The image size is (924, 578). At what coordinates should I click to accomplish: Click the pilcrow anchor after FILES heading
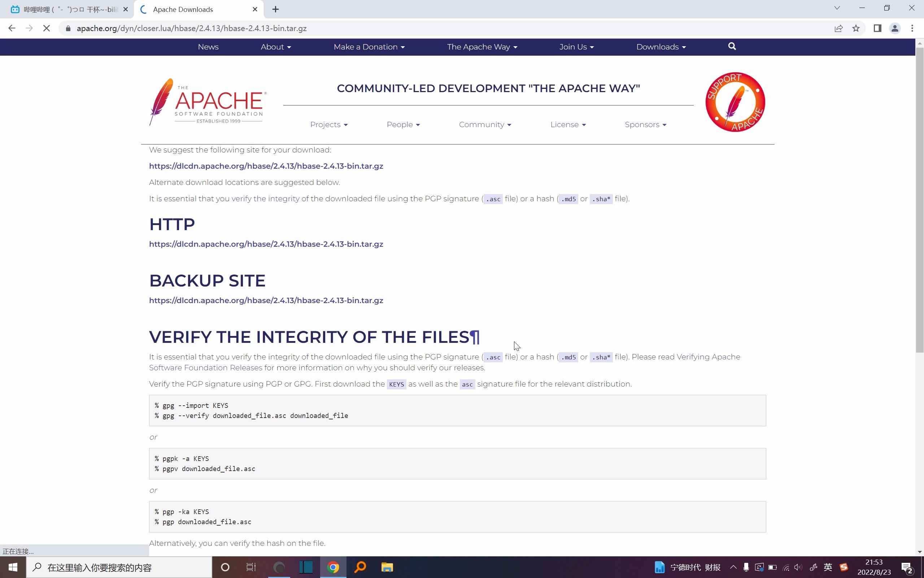point(475,337)
